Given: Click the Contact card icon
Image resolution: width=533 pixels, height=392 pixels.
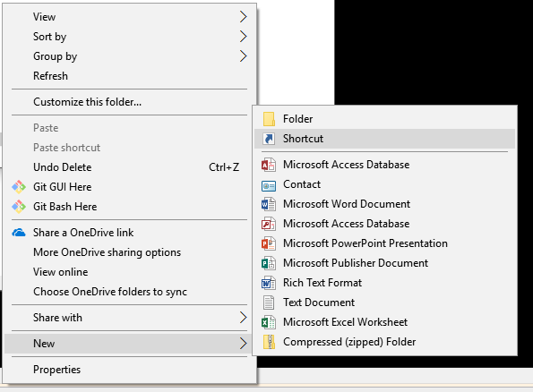Looking at the screenshot, I should pyautogui.click(x=269, y=185).
